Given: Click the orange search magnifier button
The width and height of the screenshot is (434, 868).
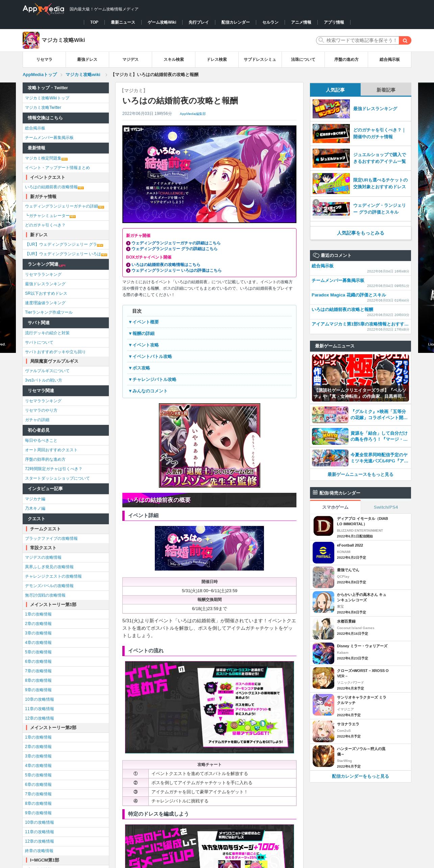Looking at the screenshot, I should click(405, 40).
